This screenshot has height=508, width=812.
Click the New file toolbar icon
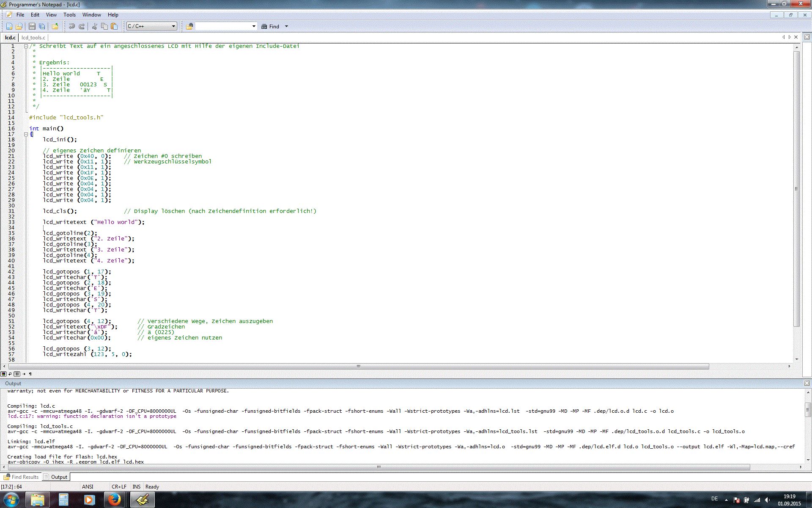(9, 26)
